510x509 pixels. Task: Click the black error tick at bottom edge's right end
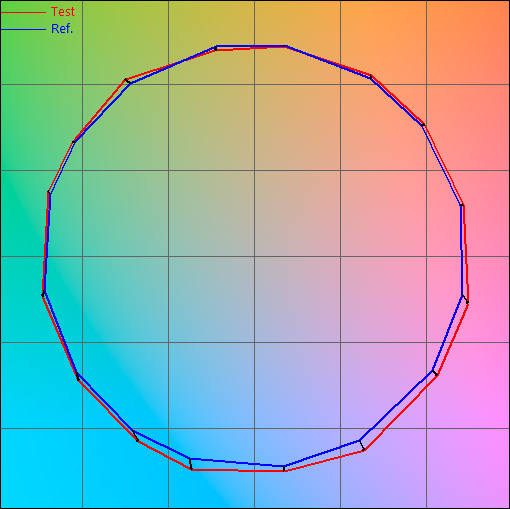(284, 468)
